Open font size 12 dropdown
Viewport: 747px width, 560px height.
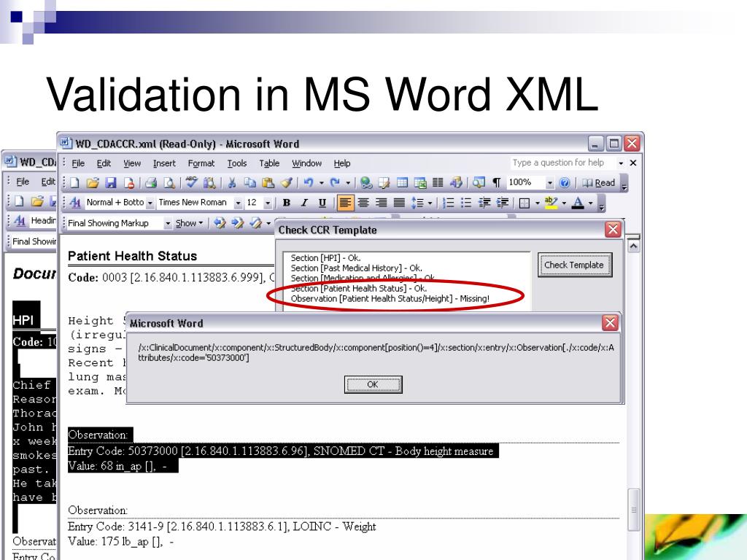(x=268, y=203)
